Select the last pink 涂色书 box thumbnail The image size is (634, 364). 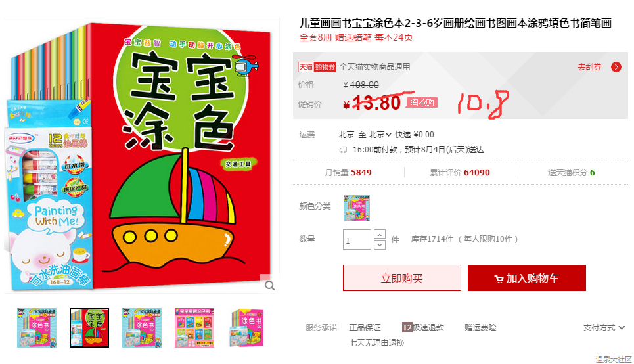pos(247,328)
